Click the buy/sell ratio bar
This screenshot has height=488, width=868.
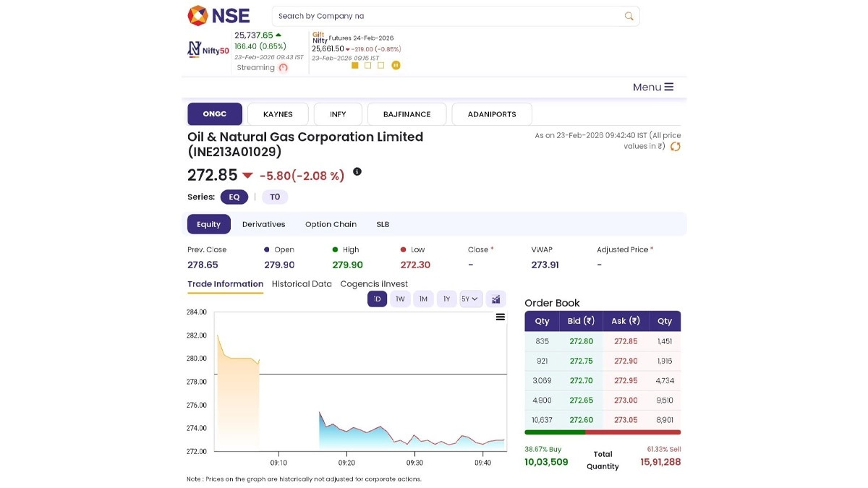602,432
